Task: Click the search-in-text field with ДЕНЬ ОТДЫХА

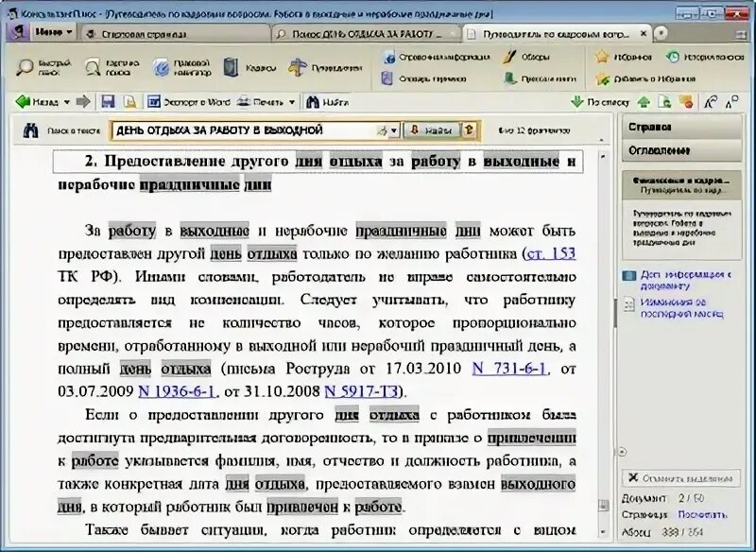Action: [244, 130]
